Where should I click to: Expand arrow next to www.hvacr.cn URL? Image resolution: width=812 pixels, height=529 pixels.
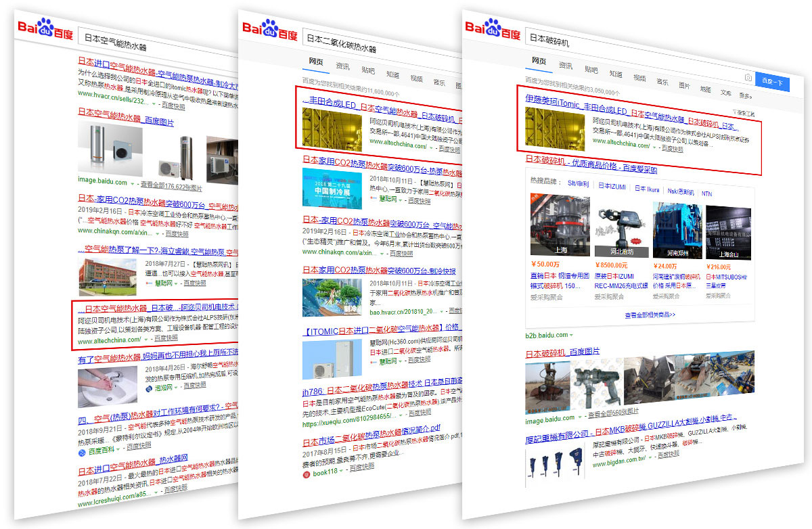pyautogui.click(x=154, y=104)
